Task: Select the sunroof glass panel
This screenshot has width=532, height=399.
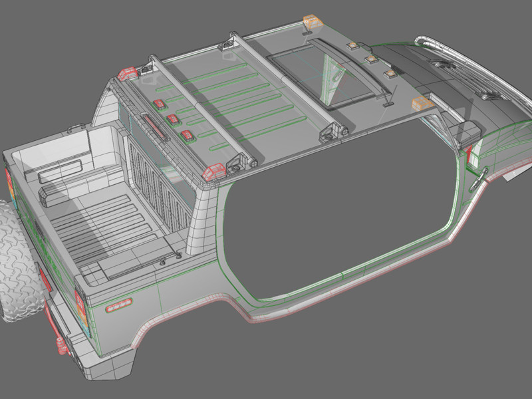Action: (324, 75)
